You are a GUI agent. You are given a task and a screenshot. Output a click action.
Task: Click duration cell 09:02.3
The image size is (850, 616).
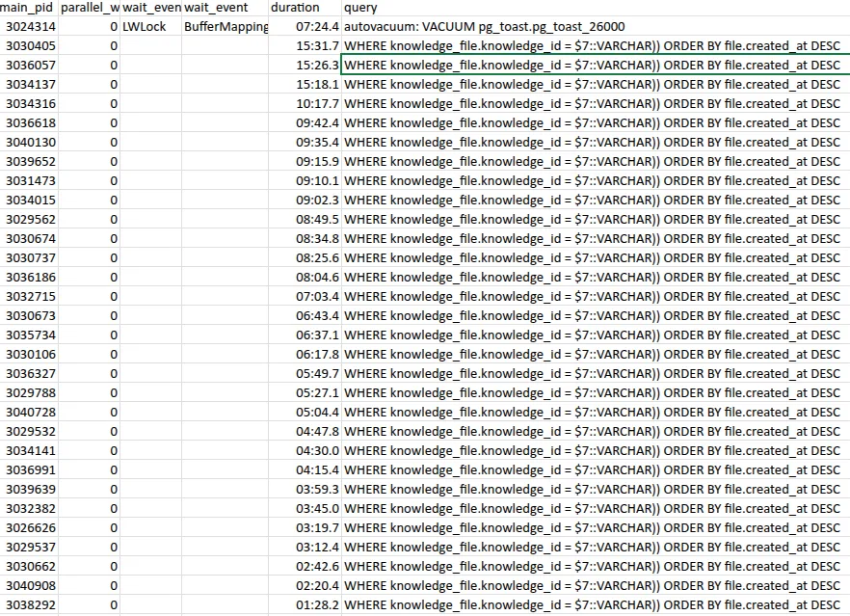tap(305, 201)
